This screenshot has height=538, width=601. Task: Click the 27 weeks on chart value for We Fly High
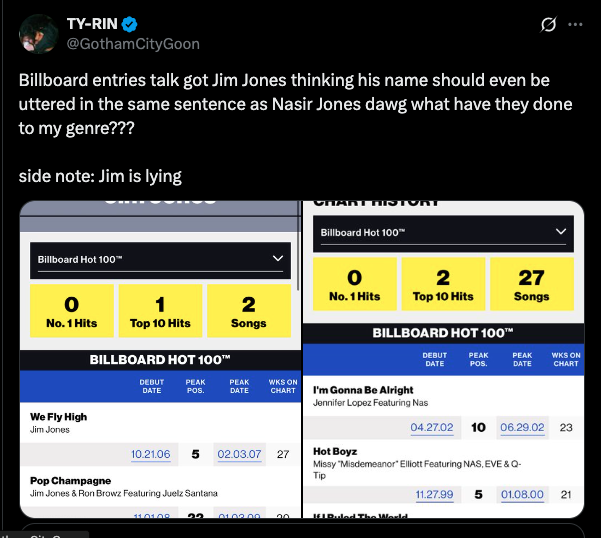[x=283, y=454]
